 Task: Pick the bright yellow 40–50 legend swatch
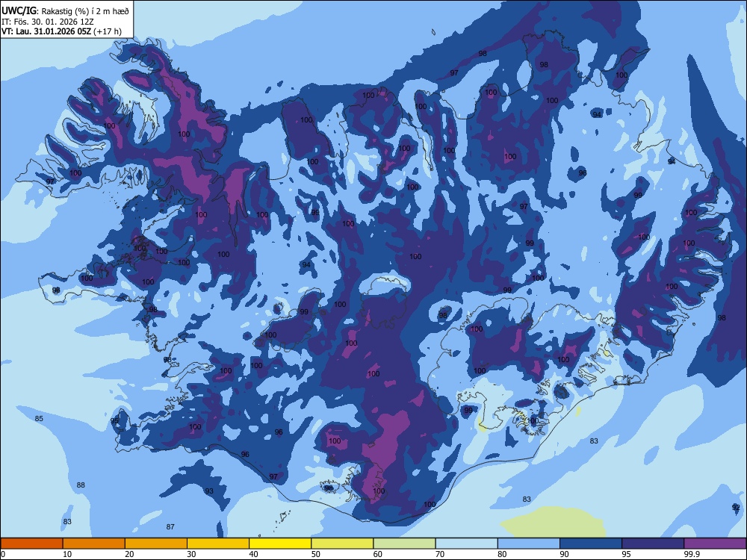point(280,544)
